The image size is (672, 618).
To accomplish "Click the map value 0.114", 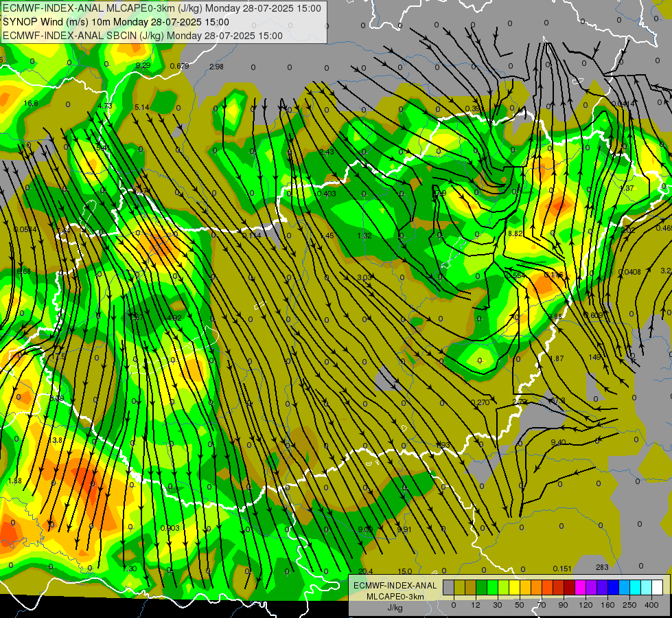I will [252, 236].
